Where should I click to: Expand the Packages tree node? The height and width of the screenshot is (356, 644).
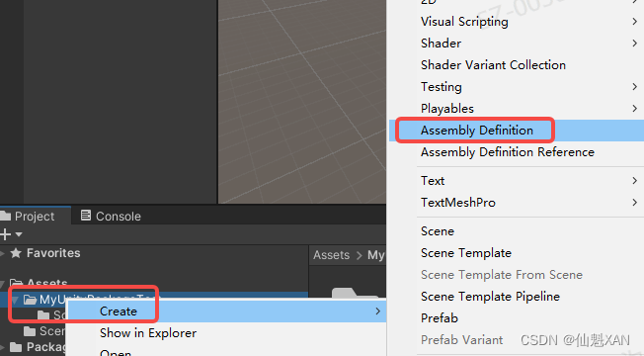pos(2,347)
